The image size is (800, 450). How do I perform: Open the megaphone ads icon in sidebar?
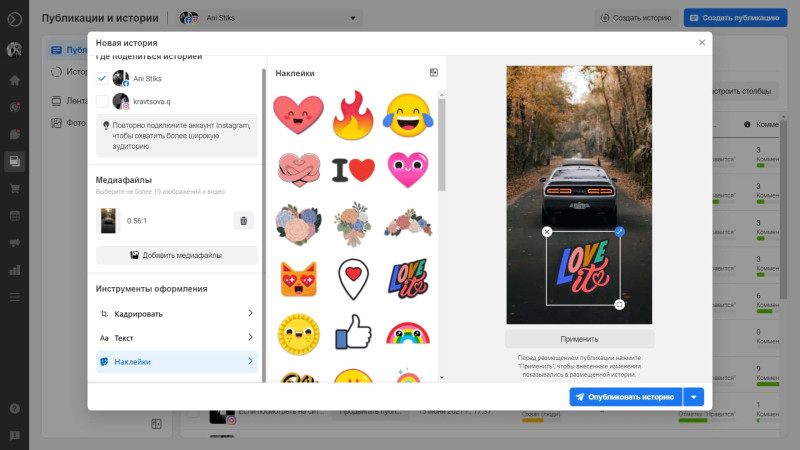(x=15, y=242)
